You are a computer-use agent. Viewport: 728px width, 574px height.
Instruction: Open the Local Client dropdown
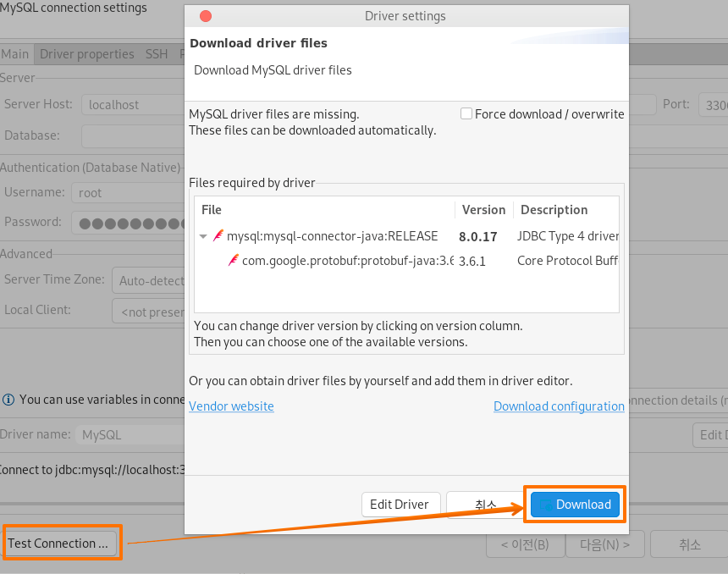point(149,311)
